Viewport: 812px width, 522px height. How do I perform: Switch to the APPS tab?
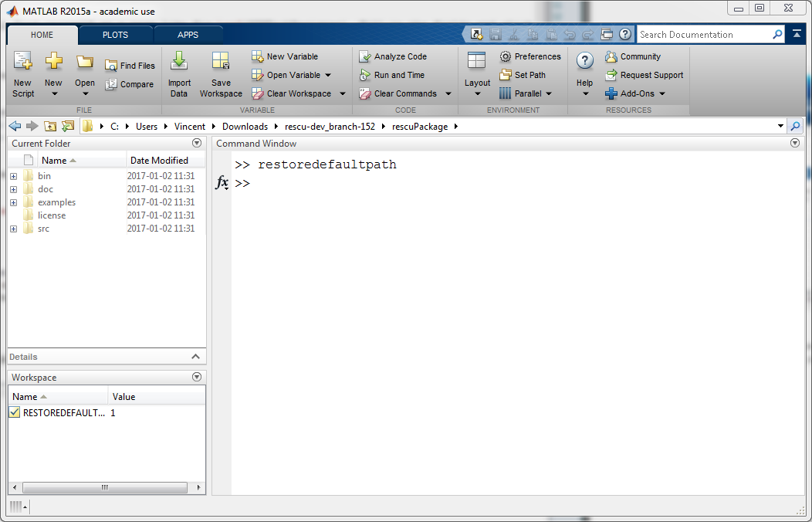pyautogui.click(x=188, y=35)
